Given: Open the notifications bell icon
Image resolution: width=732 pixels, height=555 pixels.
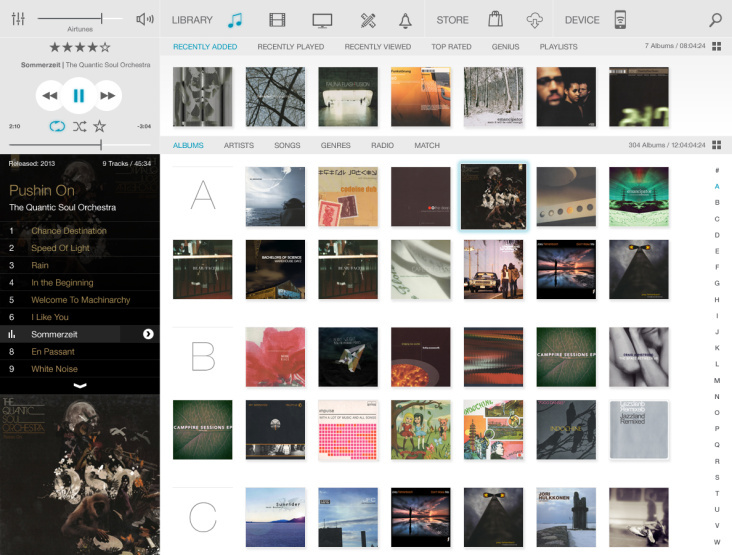Looking at the screenshot, I should 405,20.
